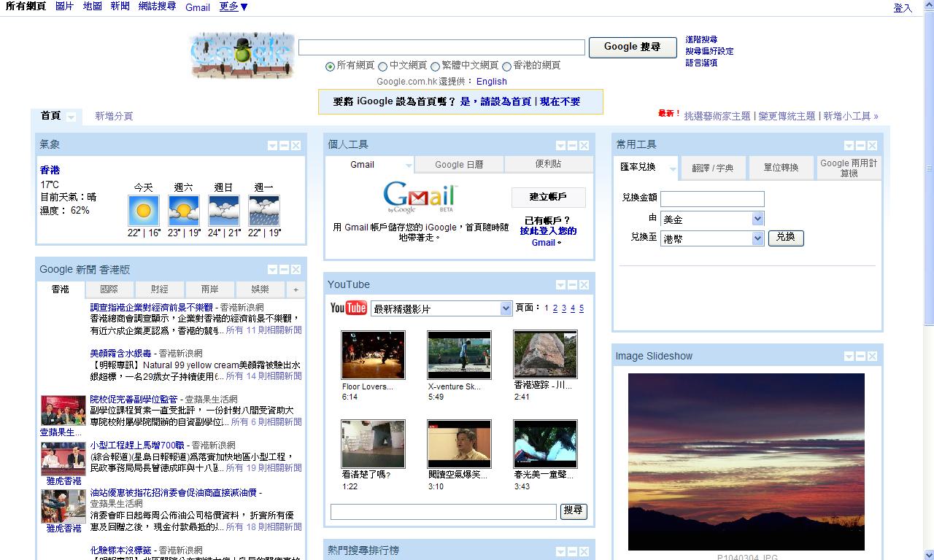This screenshot has width=934, height=560.
Task: Click the Google doodle logo
Action: [x=241, y=54]
